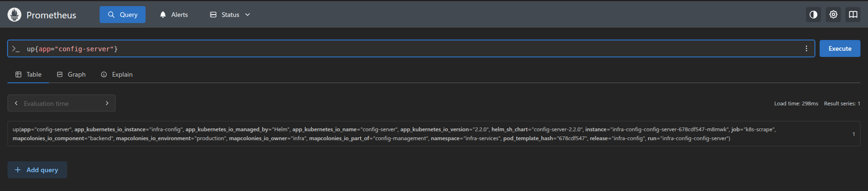Viewport: 868px width, 191px height.
Task: Click the result value 1 cell
Action: [x=853, y=134]
